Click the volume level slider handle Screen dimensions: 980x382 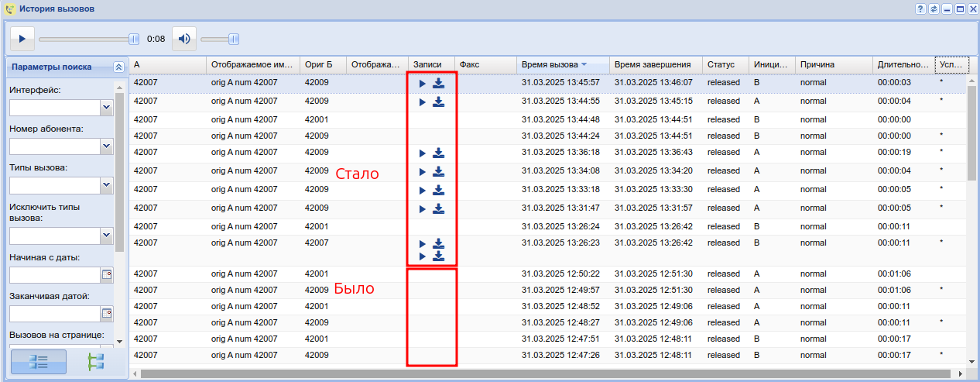233,38
